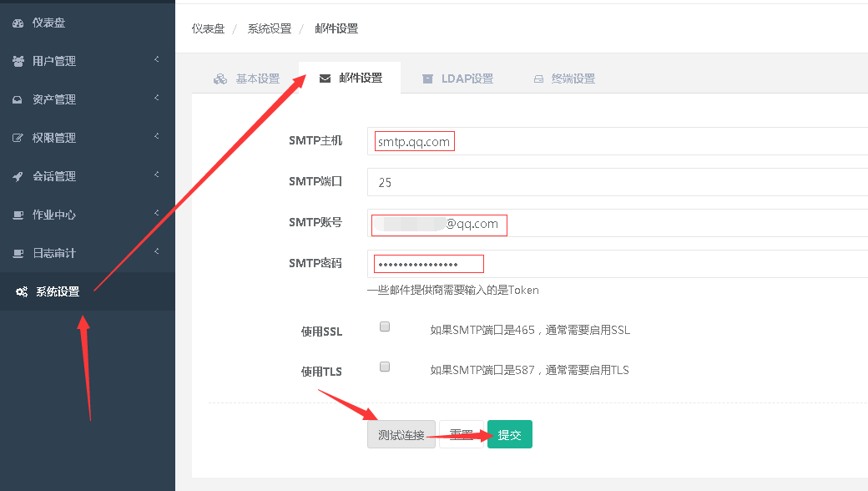This screenshot has height=491, width=868.
Task: Expand the 日志审计 menu chevron
Action: [156, 252]
